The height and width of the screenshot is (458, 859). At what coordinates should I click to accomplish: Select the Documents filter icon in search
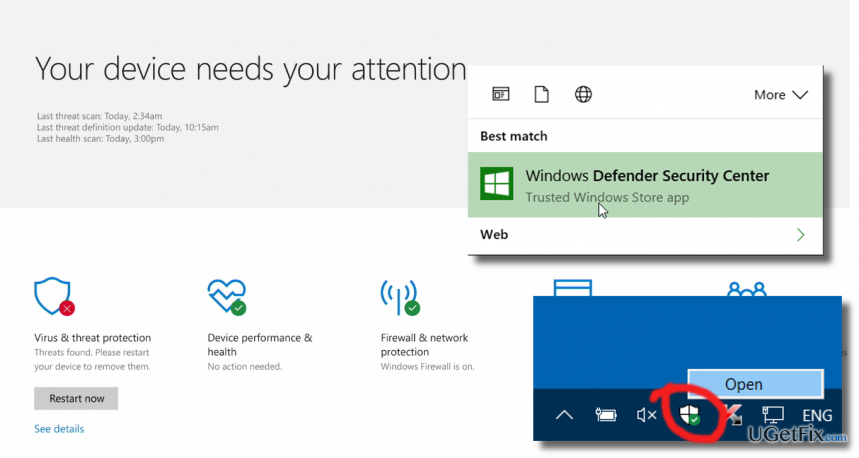(541, 94)
